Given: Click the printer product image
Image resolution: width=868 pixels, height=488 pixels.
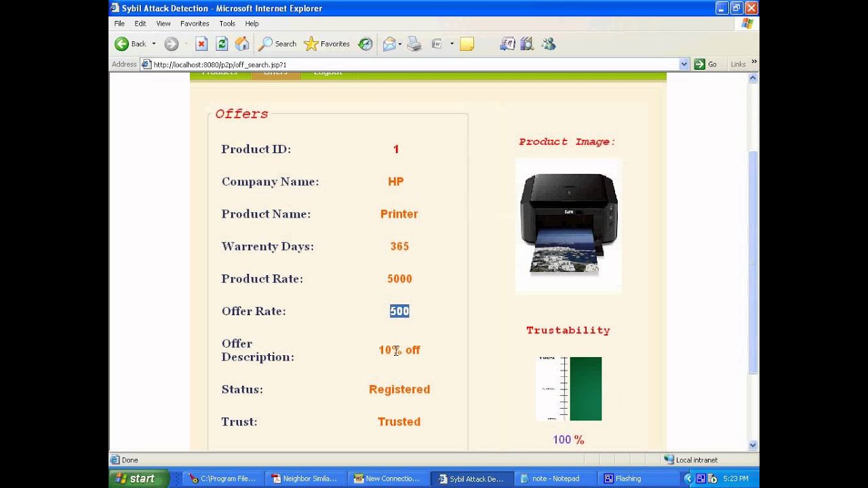Looking at the screenshot, I should click(x=568, y=225).
